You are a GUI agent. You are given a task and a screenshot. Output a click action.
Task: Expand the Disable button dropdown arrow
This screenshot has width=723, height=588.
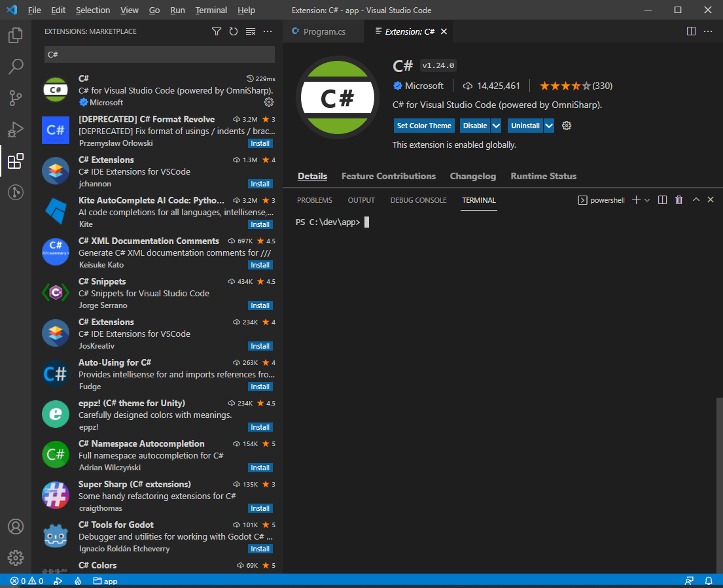[x=496, y=126]
